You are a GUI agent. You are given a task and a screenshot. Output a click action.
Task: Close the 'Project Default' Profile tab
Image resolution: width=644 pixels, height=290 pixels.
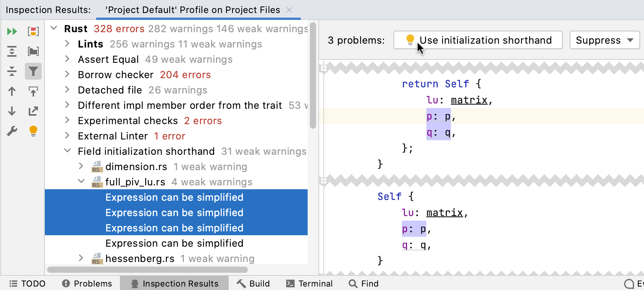coord(289,10)
